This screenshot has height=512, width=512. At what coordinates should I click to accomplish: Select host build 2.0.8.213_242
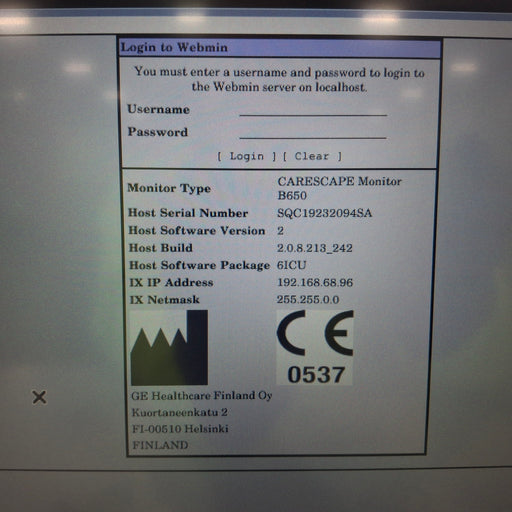tap(315, 248)
